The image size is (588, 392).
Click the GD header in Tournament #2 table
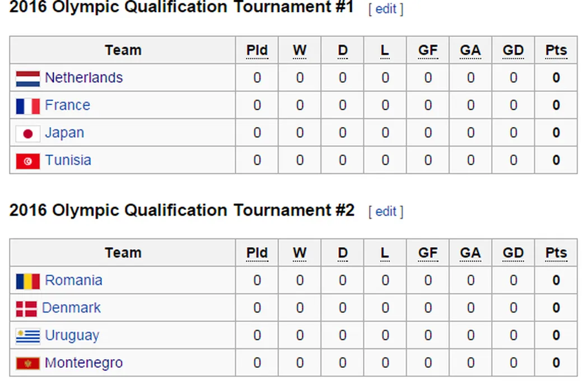(x=513, y=253)
